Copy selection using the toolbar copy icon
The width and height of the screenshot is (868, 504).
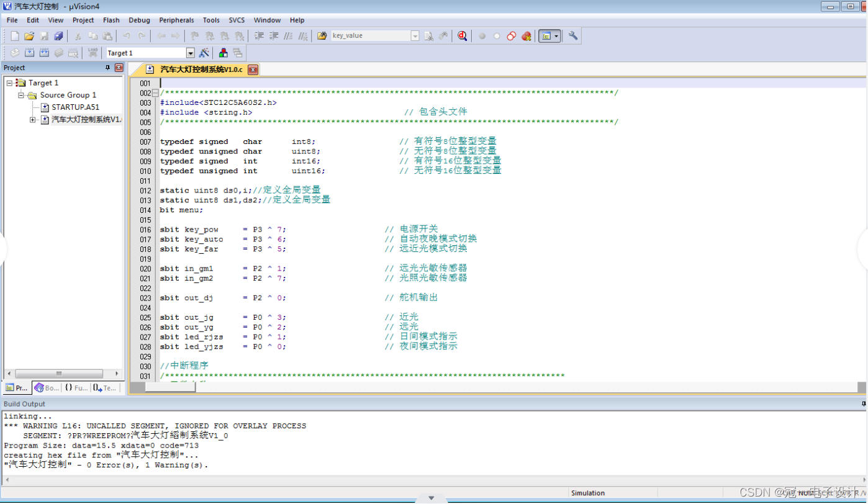pos(93,36)
